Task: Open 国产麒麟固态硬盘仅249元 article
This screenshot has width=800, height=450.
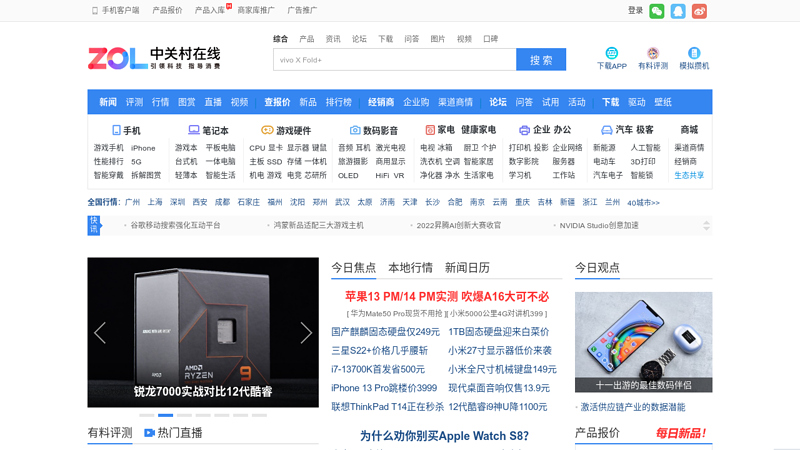Action: pyautogui.click(x=385, y=332)
